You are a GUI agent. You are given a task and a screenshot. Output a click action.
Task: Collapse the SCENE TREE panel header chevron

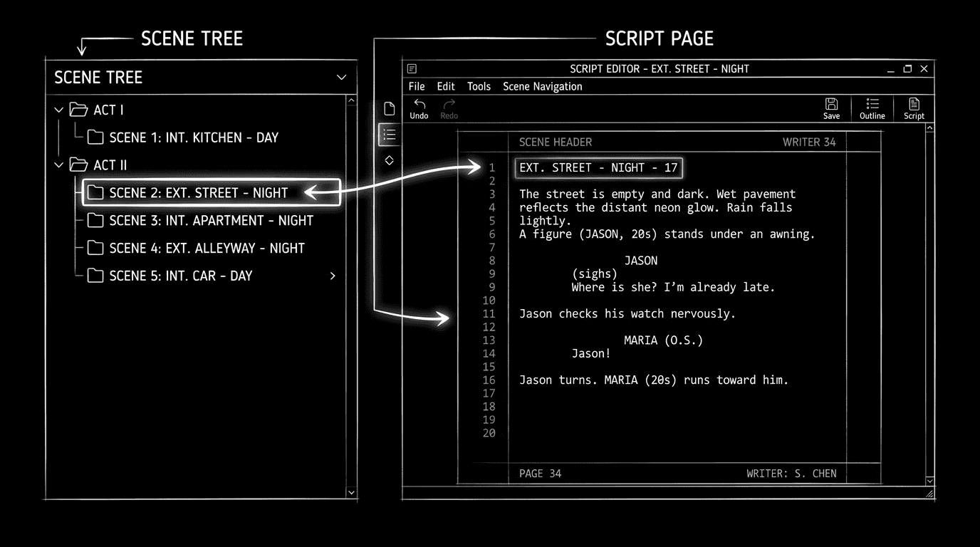click(x=341, y=78)
